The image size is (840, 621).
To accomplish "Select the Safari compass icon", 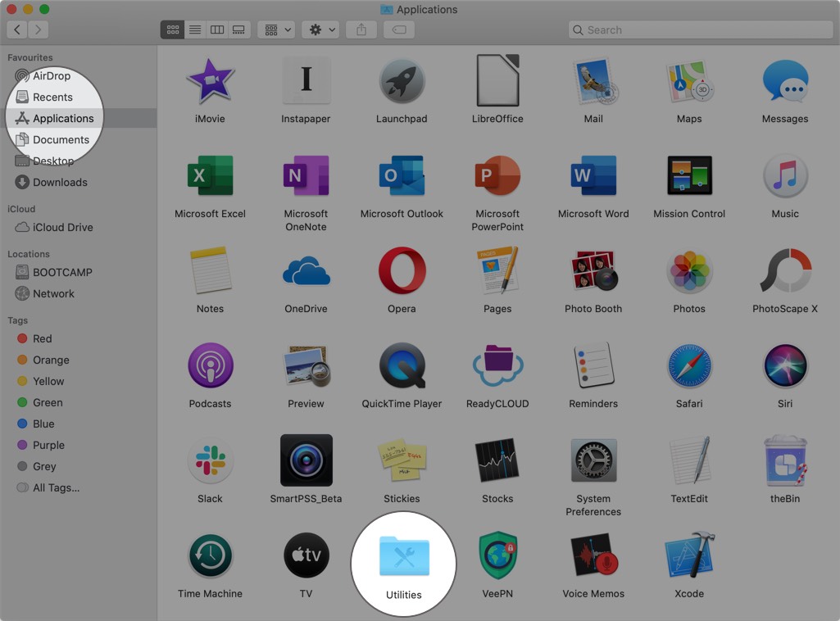I will 689,366.
